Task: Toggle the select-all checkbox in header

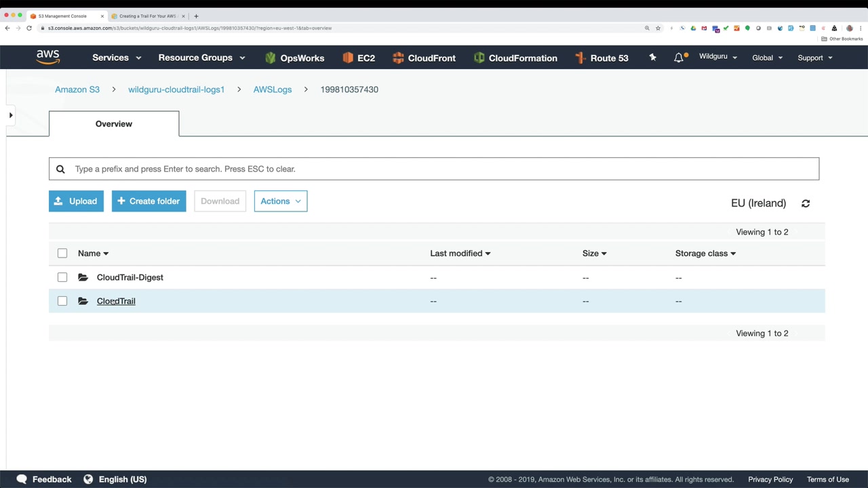Action: click(62, 253)
